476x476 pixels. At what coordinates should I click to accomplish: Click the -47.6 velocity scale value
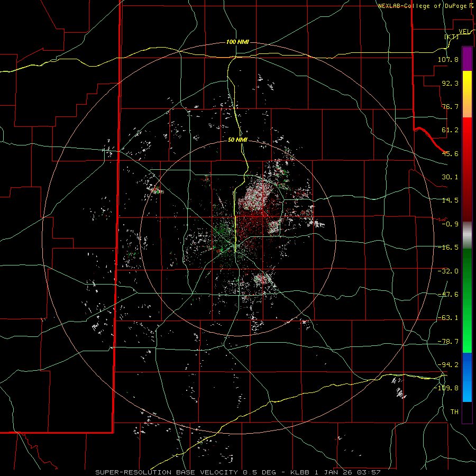[448, 295]
